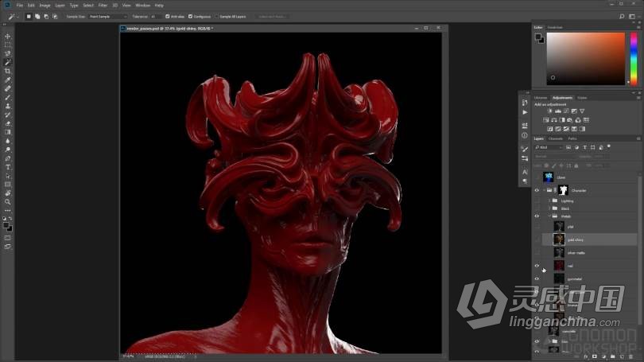This screenshot has height=362, width=644.
Task: Hide the gunmetal layer
Action: pos(537,279)
